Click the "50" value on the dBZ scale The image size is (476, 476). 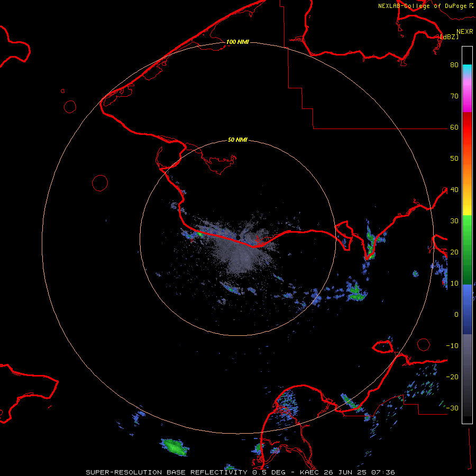click(x=454, y=159)
